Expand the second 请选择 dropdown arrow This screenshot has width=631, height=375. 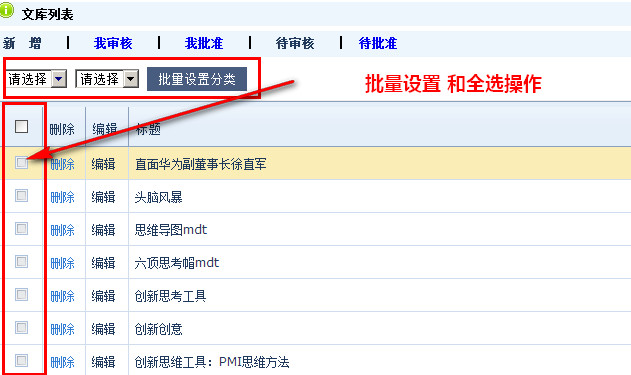point(131,79)
